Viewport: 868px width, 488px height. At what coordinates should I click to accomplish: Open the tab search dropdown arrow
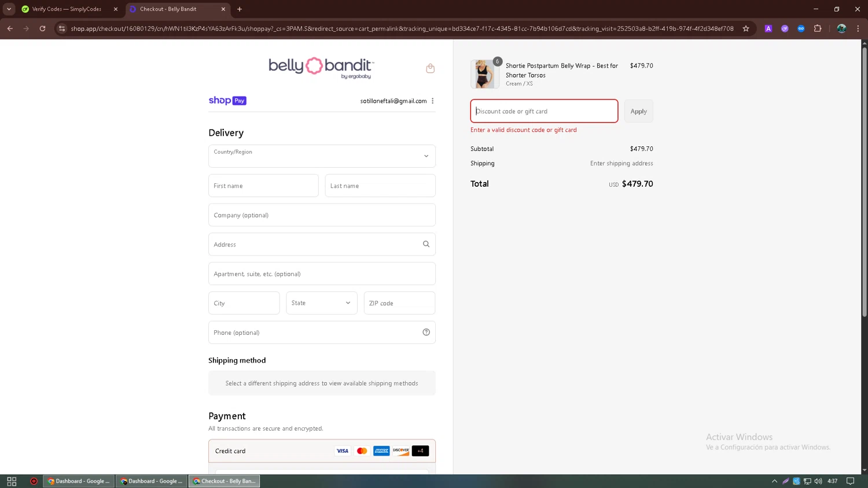pos(9,9)
